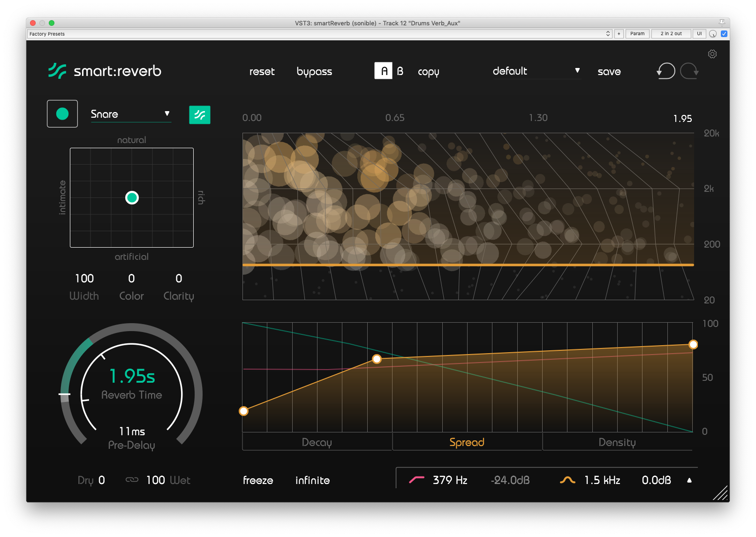Click the orange frequency line in spectrogram

click(x=468, y=265)
